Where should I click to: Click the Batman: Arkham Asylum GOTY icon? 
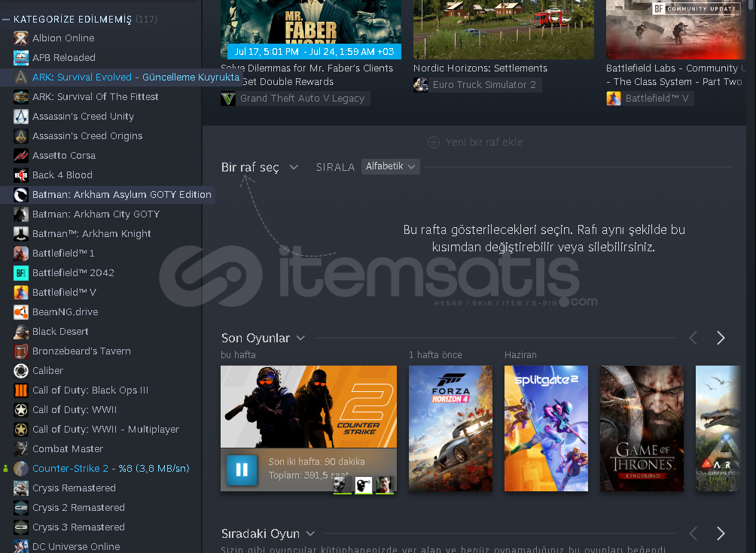click(21, 195)
